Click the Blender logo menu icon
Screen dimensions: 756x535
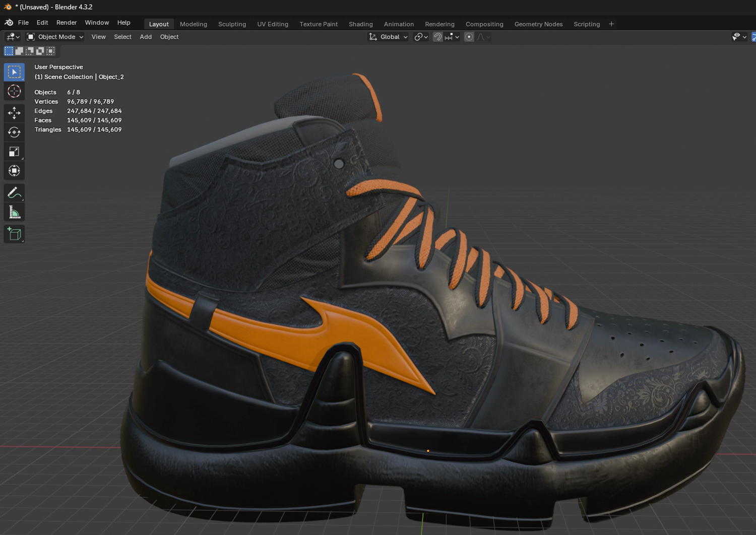[9, 23]
